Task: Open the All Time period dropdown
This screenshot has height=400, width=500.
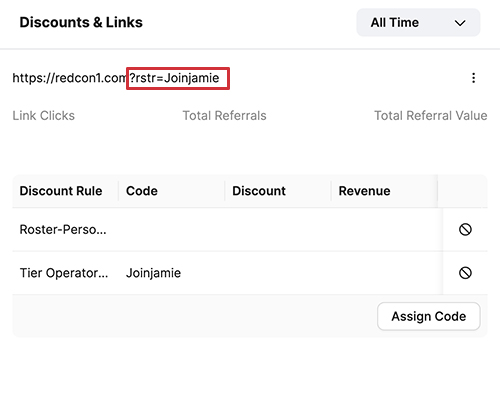Action: [x=418, y=23]
